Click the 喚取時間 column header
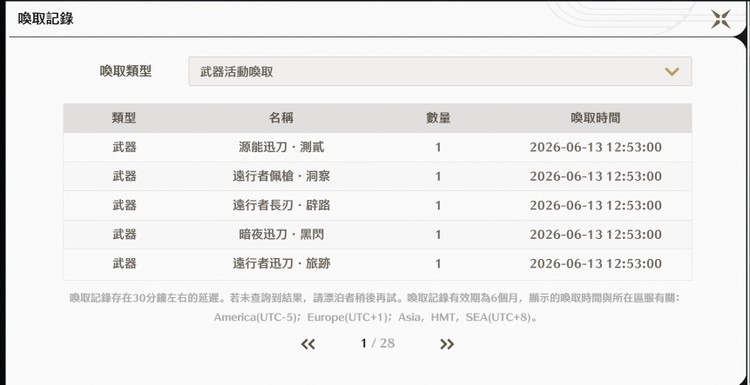Viewport: 750px width, 385px height. coord(596,118)
